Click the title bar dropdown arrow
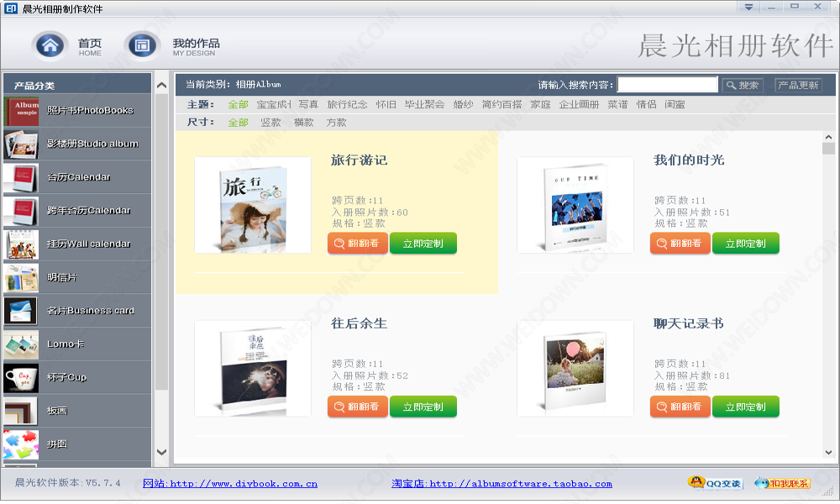The image size is (840, 504). [x=748, y=7]
